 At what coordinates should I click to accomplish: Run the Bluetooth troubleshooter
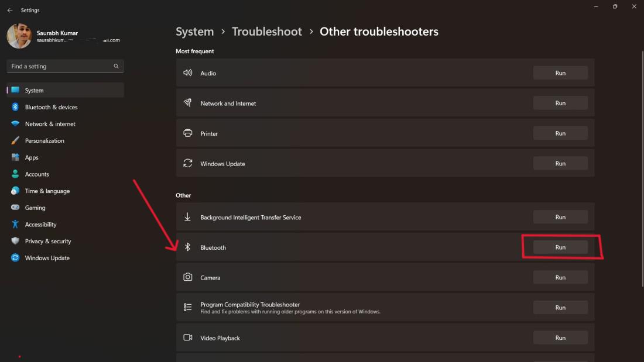560,247
